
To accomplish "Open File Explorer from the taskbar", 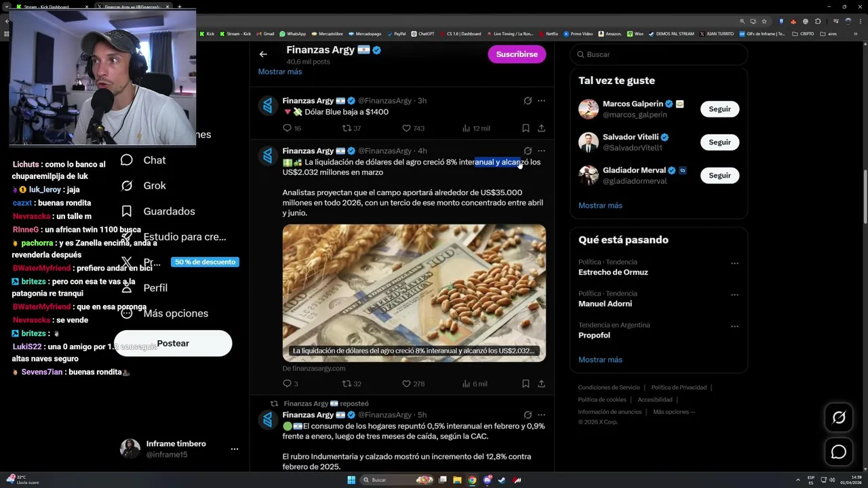I will [x=457, y=480].
